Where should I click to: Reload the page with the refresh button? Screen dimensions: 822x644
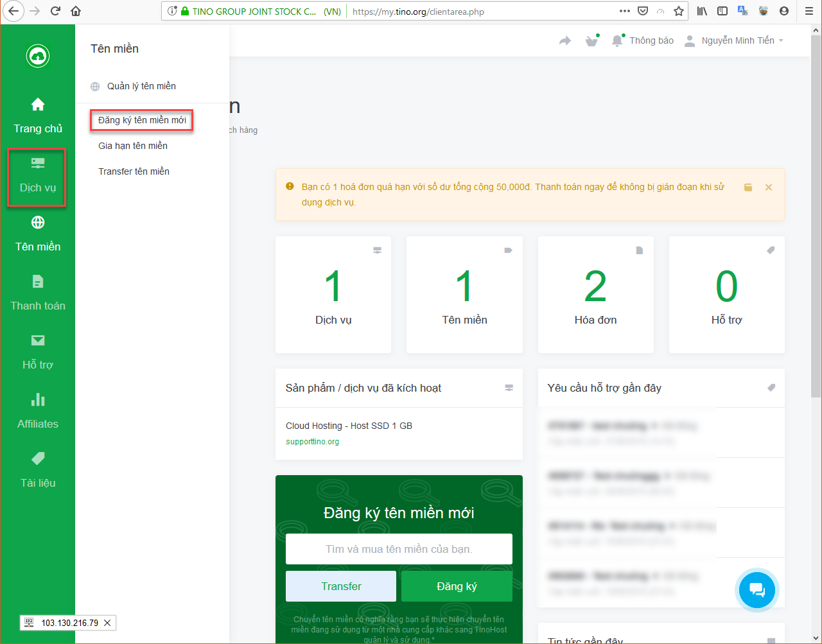pyautogui.click(x=55, y=11)
